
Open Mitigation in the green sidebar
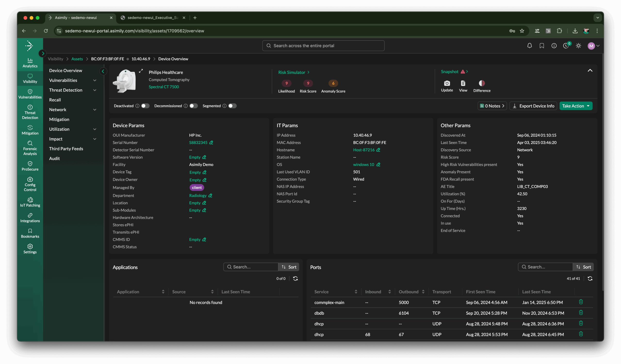pos(30,130)
